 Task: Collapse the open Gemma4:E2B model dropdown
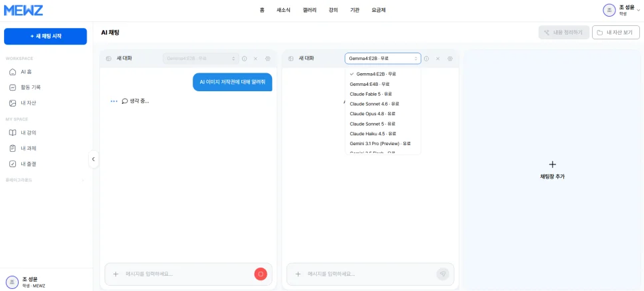383,59
